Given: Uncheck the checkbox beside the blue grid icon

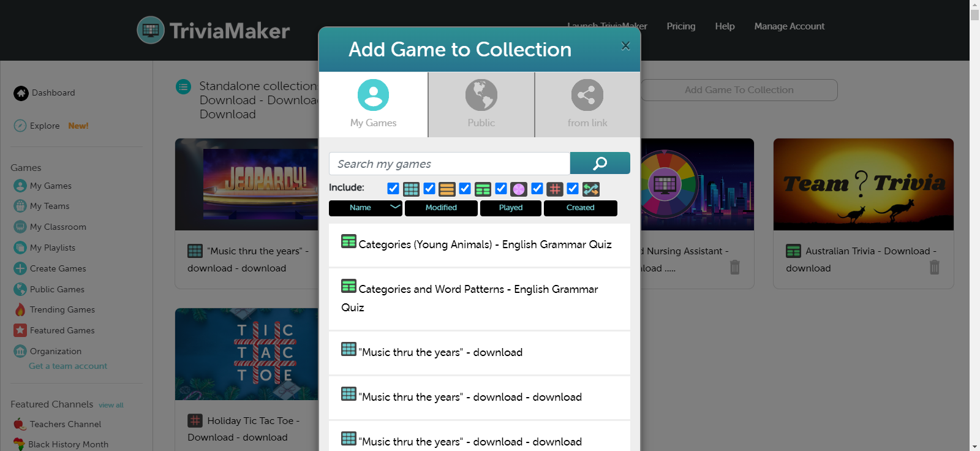Looking at the screenshot, I should [x=393, y=189].
